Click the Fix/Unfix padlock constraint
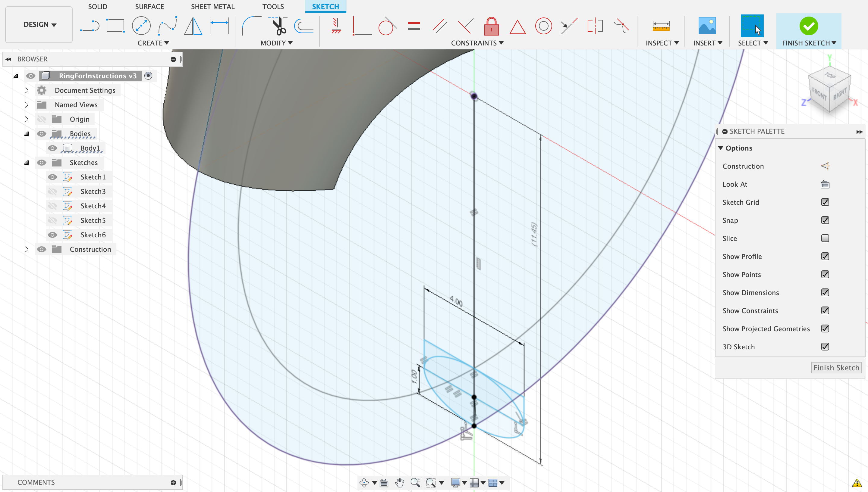This screenshot has height=492, width=868. (491, 26)
